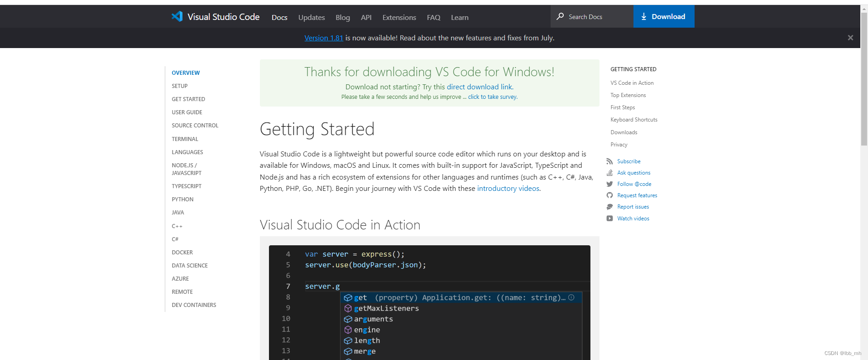The height and width of the screenshot is (360, 868).
Task: Open the Updates nav item
Action: [312, 17]
